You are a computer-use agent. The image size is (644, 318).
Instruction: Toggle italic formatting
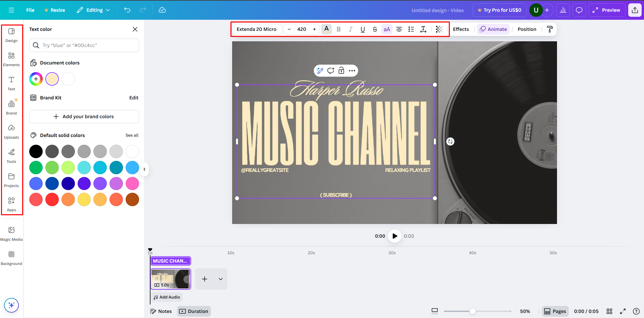[x=350, y=29]
